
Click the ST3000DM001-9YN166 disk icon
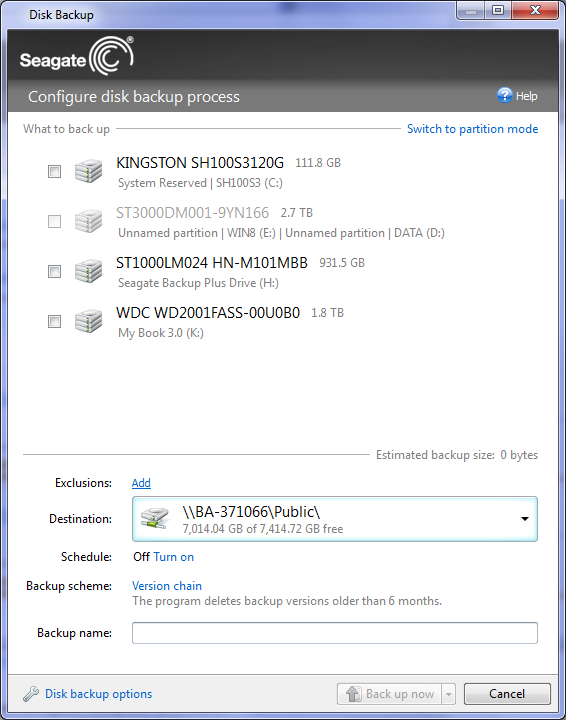point(89,221)
